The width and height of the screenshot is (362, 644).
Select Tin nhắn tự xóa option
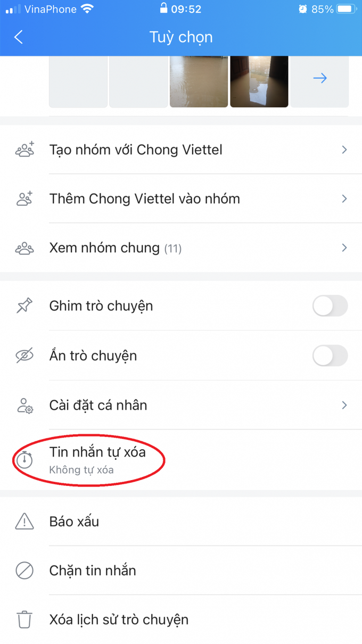tap(181, 460)
